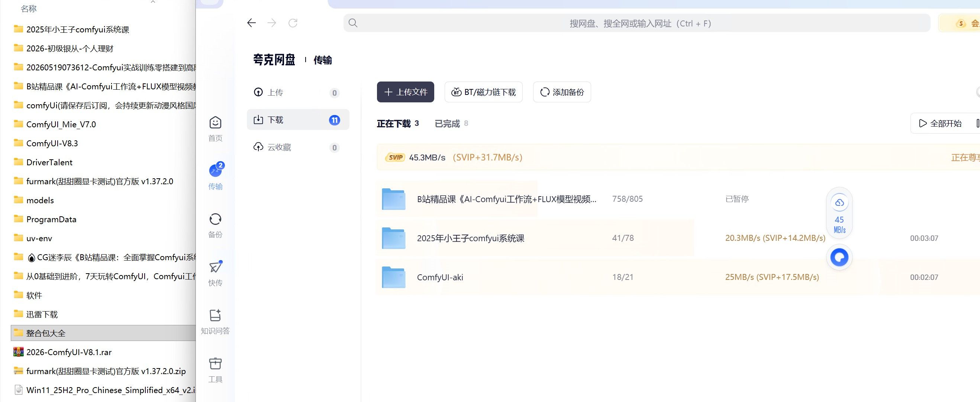Click the 758/805 progress count
Image resolution: width=980 pixels, height=402 pixels.
pos(627,199)
